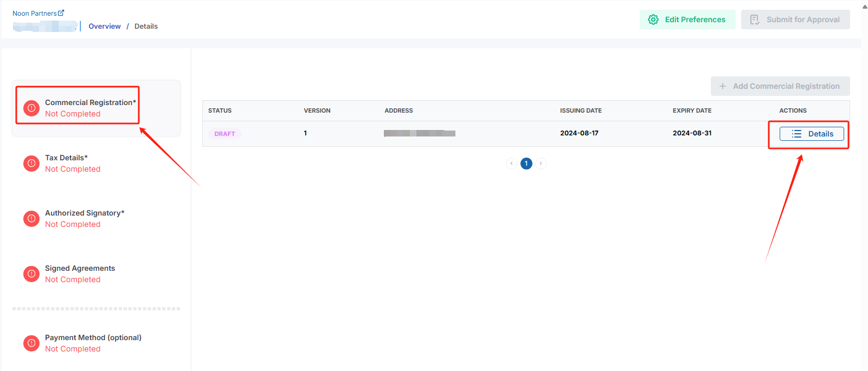
Task: Click the external link icon beside Noon Partners
Action: point(61,13)
